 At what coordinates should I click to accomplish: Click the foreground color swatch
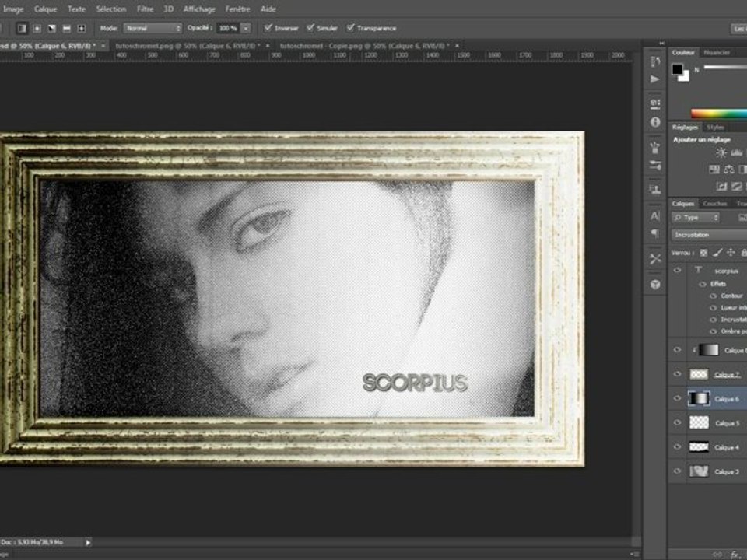click(677, 69)
